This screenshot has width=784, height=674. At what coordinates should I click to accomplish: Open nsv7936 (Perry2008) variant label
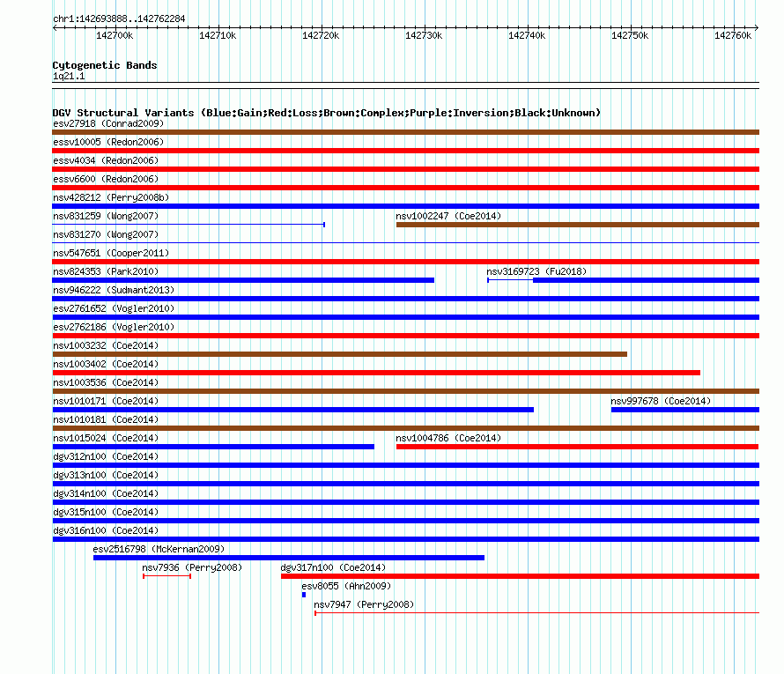192,567
